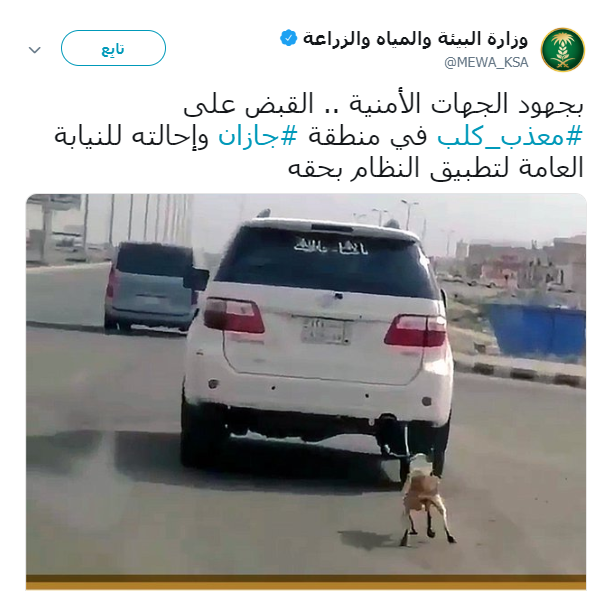Open the #جازان hashtag

pos(258,137)
